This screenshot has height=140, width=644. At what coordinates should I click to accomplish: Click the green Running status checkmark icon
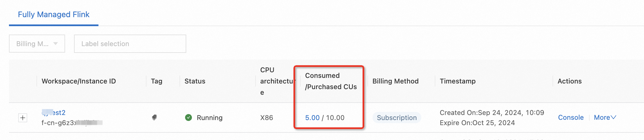click(x=188, y=118)
